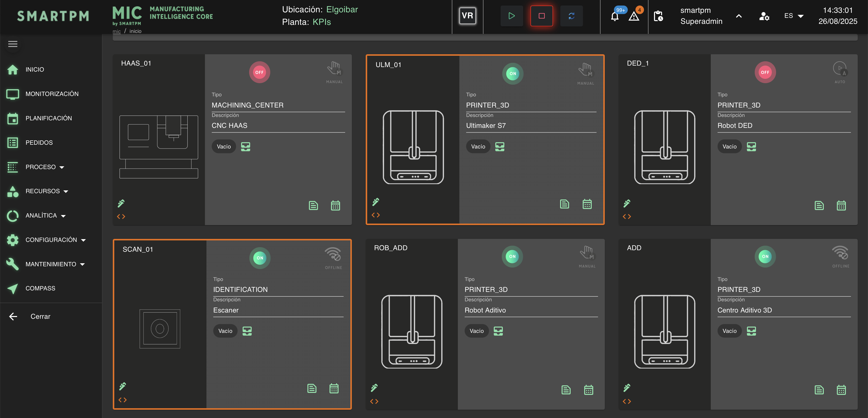Toggle ULM_01 ON power button
Viewport: 868px width, 418px height.
click(513, 74)
